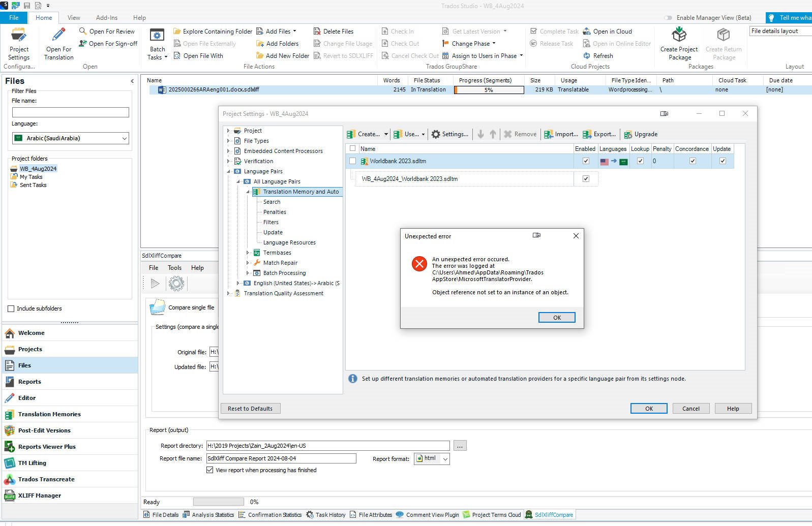Viewport: 812px width, 526px height.
Task: Expand Create dropdown arrow in TM toolbar
Action: coord(386,134)
